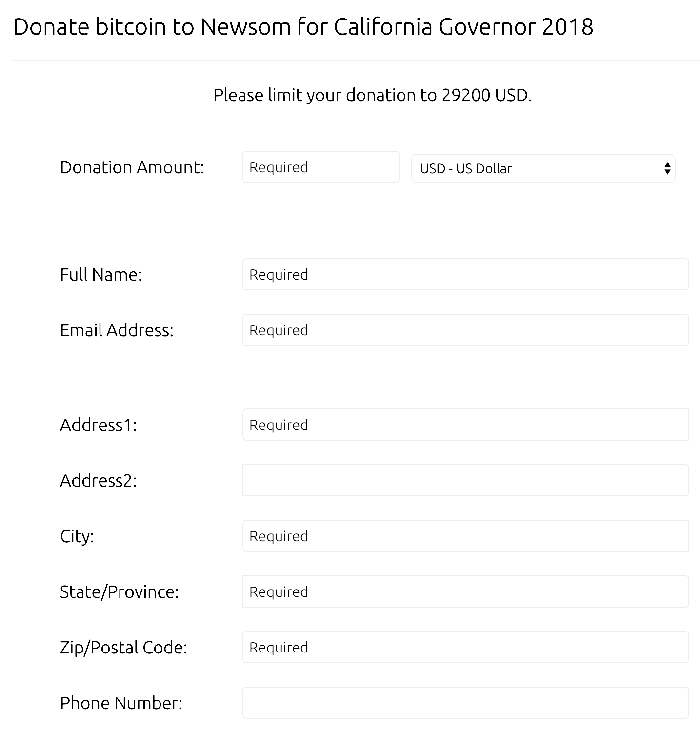Focus the Phone Number input field
The image size is (700, 734).
coord(465,703)
